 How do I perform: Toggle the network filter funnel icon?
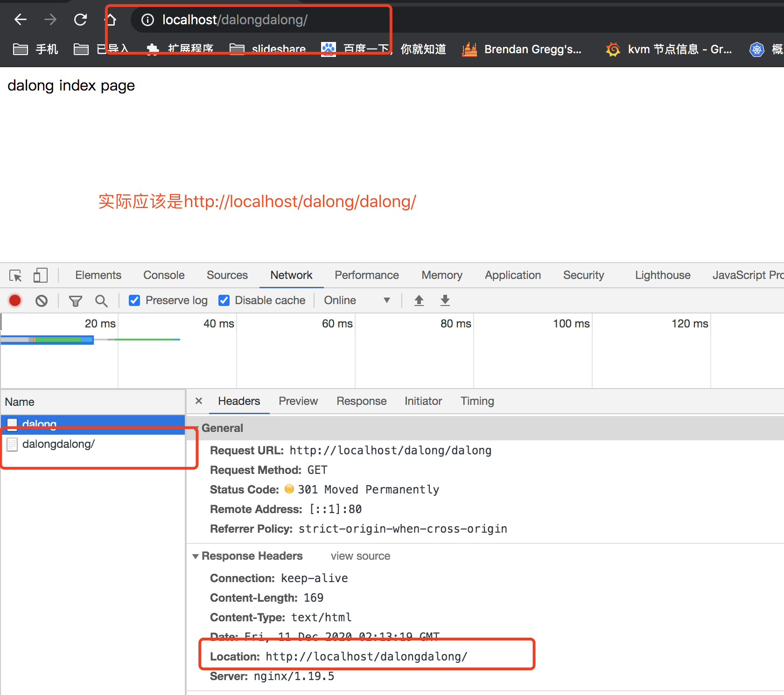point(75,301)
